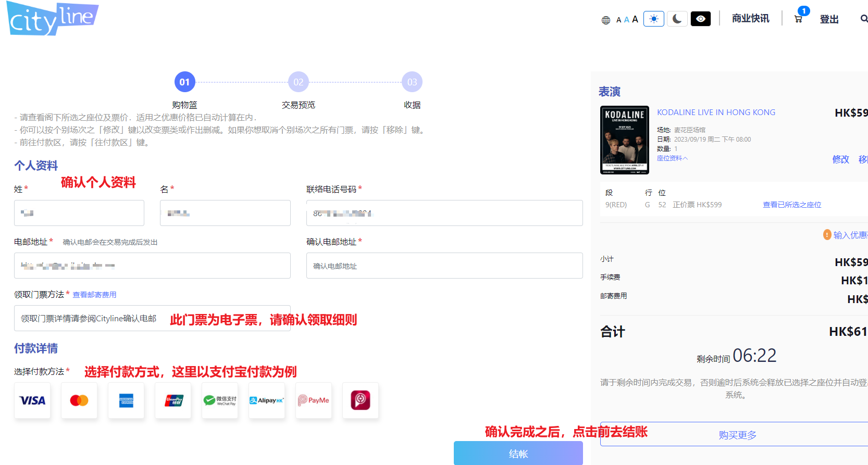The width and height of the screenshot is (868, 465).
Task: Click the 确认电邮地址 input field
Action: tap(444, 266)
